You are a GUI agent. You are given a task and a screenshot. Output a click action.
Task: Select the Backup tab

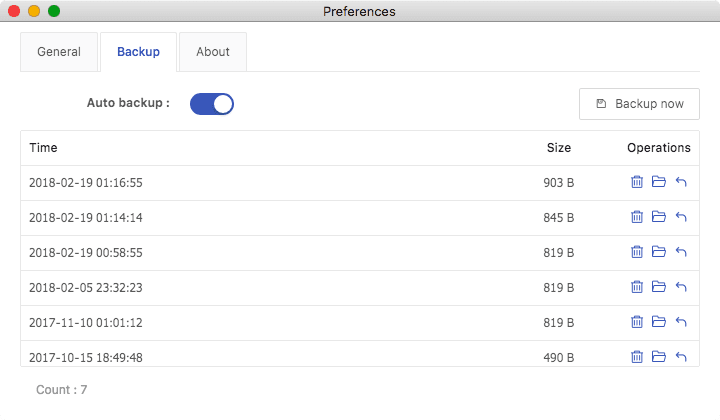(x=138, y=52)
